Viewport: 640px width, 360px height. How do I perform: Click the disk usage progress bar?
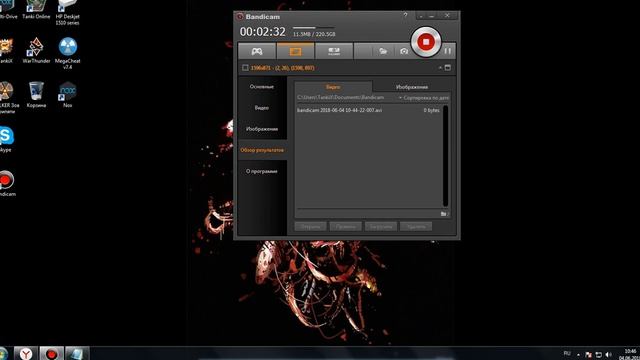tap(313, 28)
